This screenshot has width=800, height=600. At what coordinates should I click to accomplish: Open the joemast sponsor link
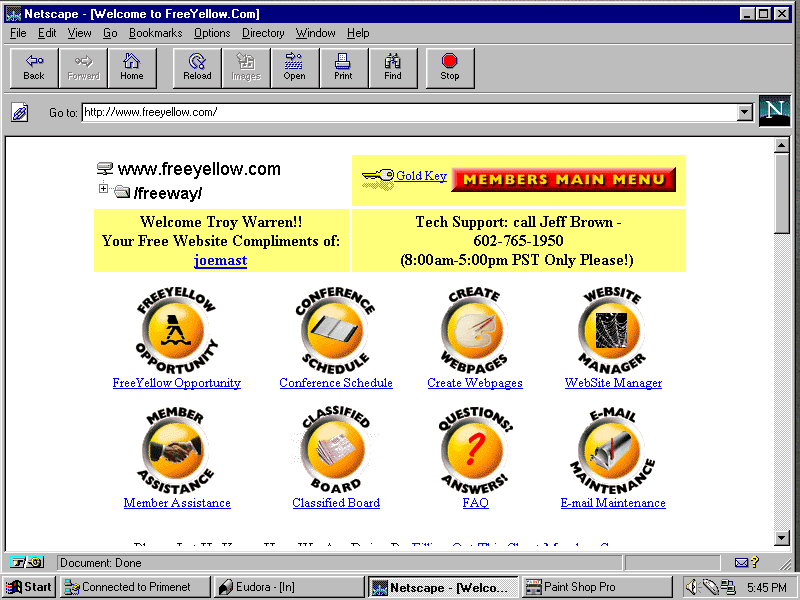(x=220, y=261)
